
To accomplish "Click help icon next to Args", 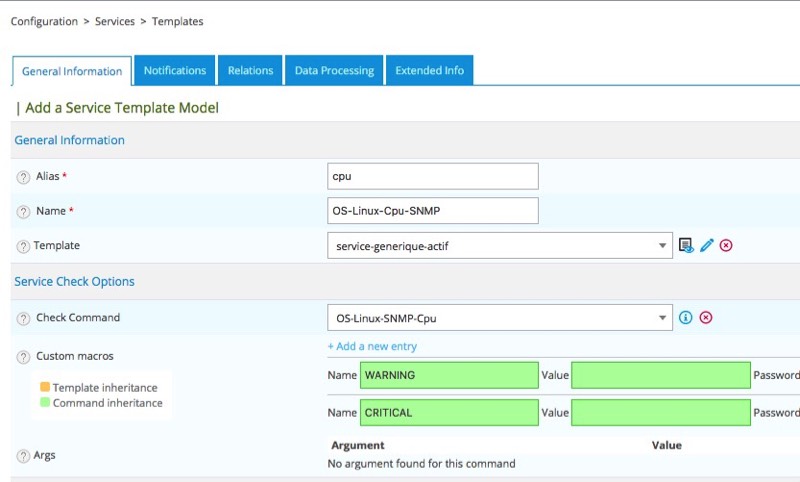I will coord(23,456).
